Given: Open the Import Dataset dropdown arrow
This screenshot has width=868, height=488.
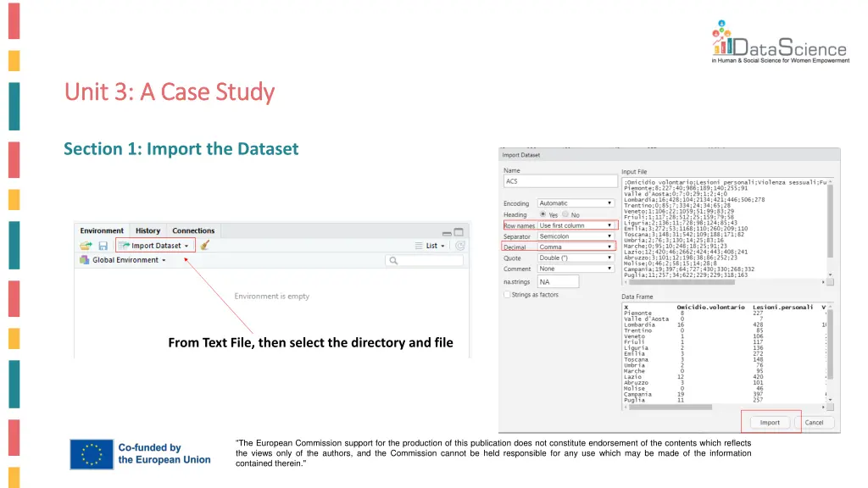Looking at the screenshot, I should click(187, 246).
